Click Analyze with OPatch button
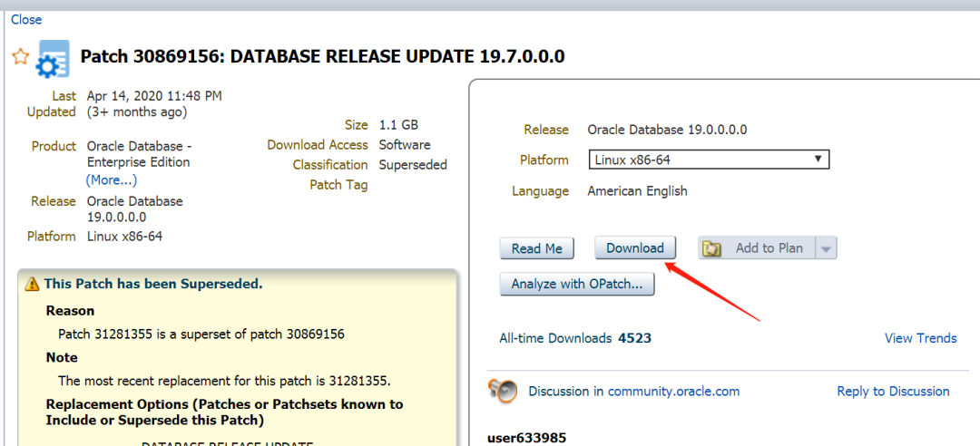980x446 pixels. click(577, 284)
